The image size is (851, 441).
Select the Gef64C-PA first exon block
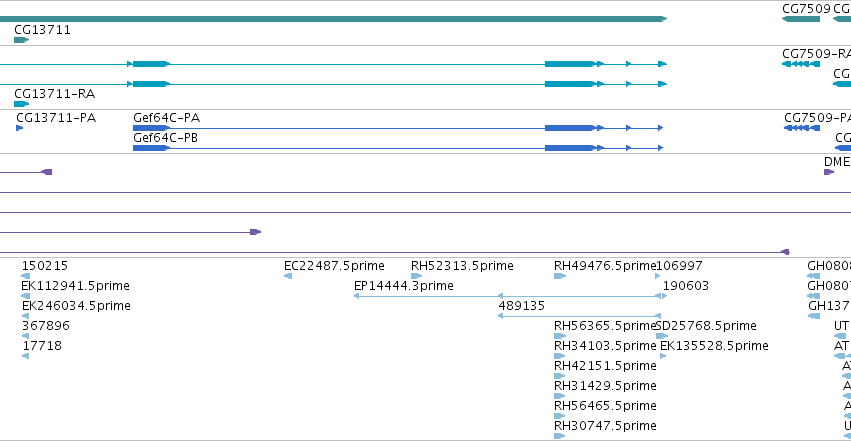click(x=151, y=128)
